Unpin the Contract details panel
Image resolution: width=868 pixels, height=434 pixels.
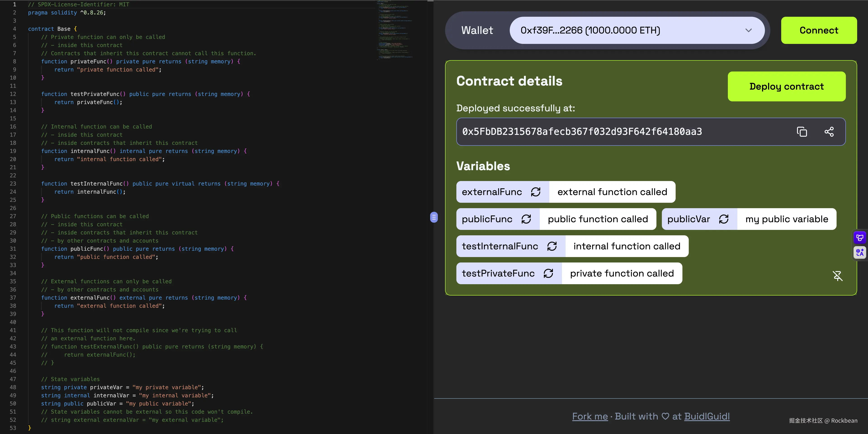[838, 276]
